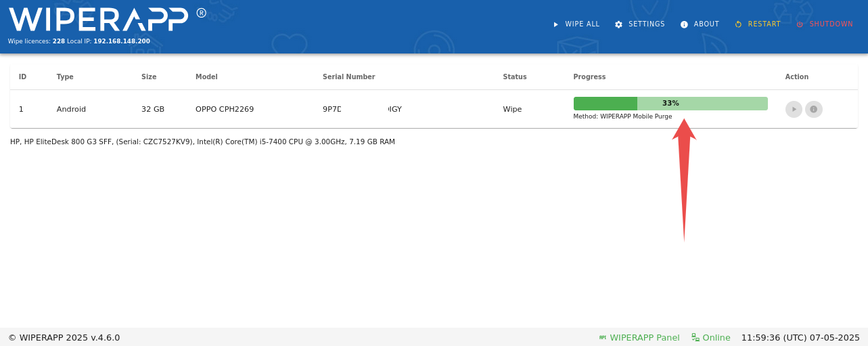Click the Model column header
868x346 pixels.
[x=206, y=77]
